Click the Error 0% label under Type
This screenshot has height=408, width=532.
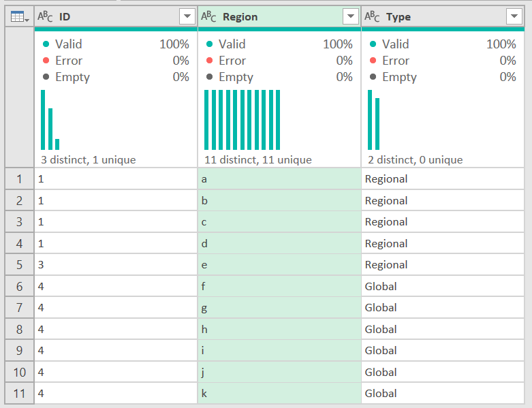tap(443, 61)
